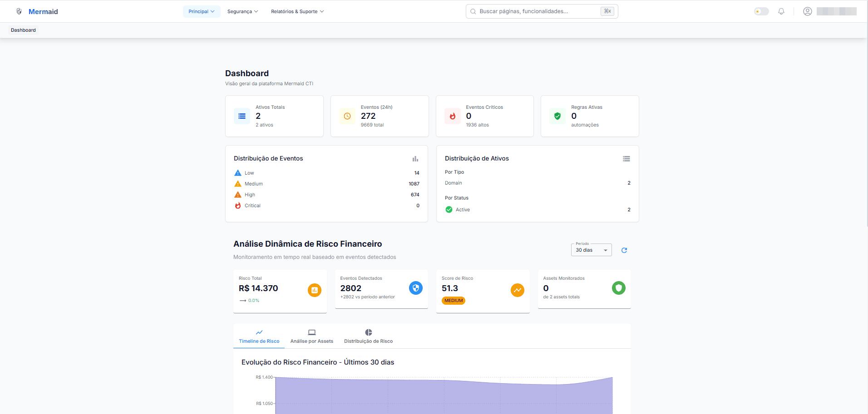Click the flame icon in Eventos Críticos card
868x414 pixels.
tap(453, 116)
